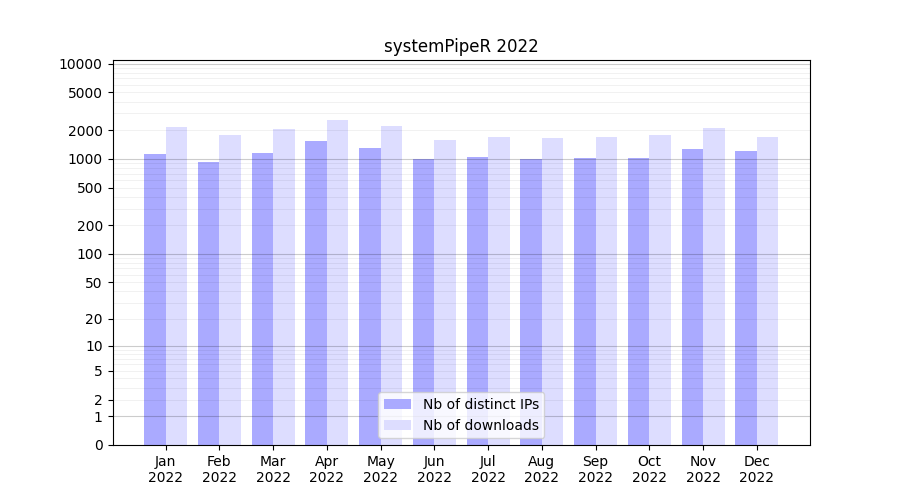The width and height of the screenshot is (900, 500).
Task: Select the December 2022 distinct IPs bar
Action: point(746,298)
